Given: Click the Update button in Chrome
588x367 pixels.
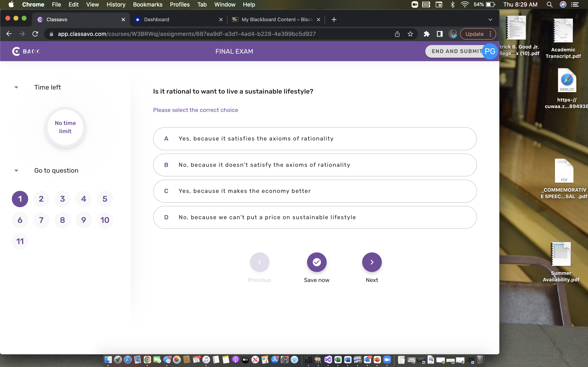Looking at the screenshot, I should point(474,34).
